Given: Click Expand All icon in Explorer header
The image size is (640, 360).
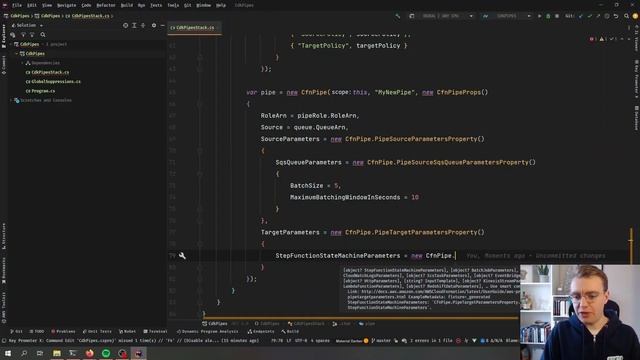Looking at the screenshot, I should click(x=134, y=25).
